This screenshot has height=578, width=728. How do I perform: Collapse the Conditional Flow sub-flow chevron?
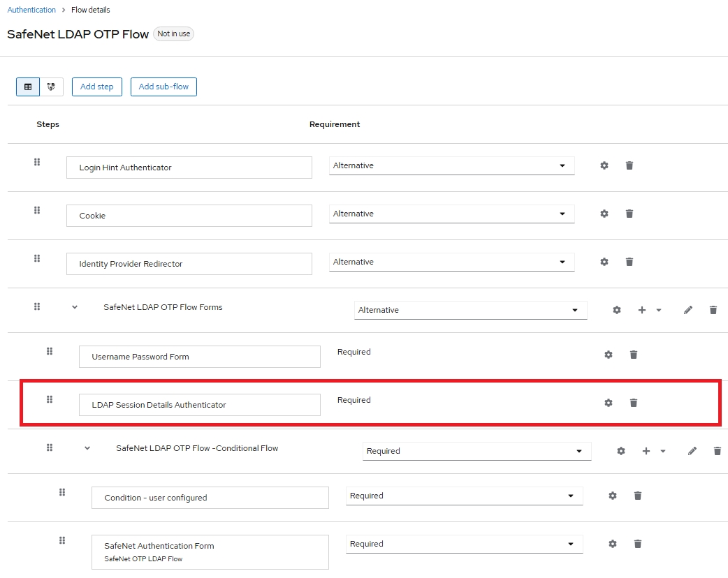pyautogui.click(x=87, y=448)
